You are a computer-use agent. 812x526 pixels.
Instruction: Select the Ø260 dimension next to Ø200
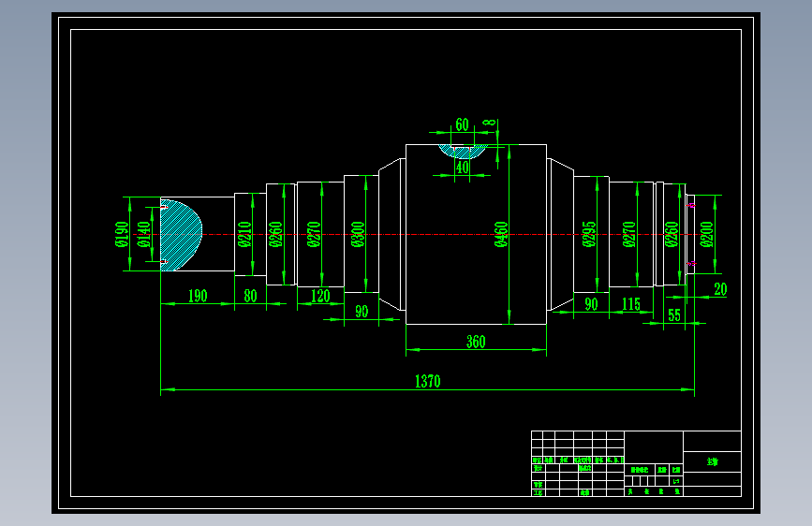(x=672, y=235)
